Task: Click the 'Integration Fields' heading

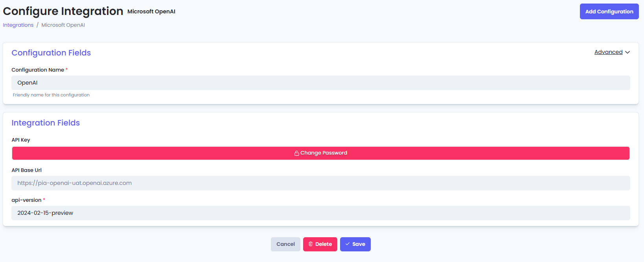Action: (46, 123)
